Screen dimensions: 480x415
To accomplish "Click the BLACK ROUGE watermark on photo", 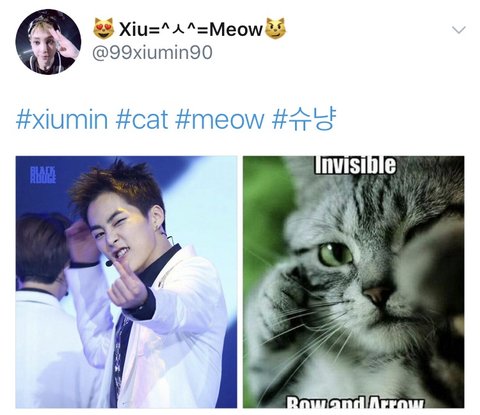I will coord(43,175).
